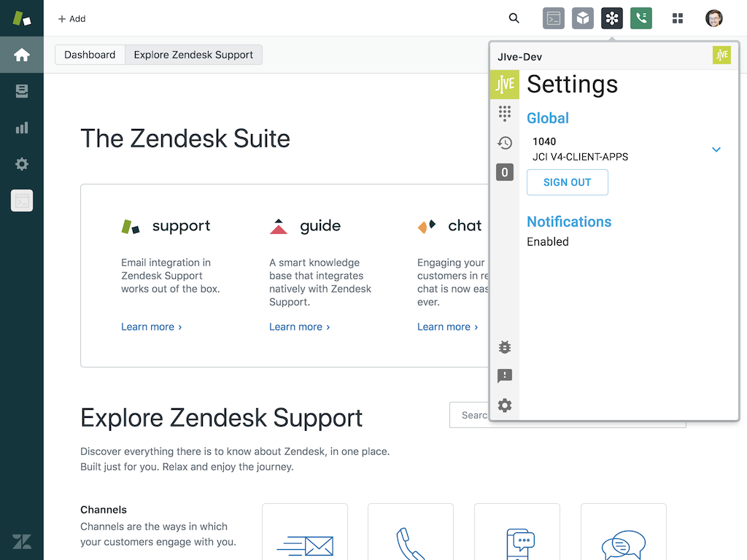Open Admin gear icon in left sidebar
747x560 pixels.
[x=22, y=164]
